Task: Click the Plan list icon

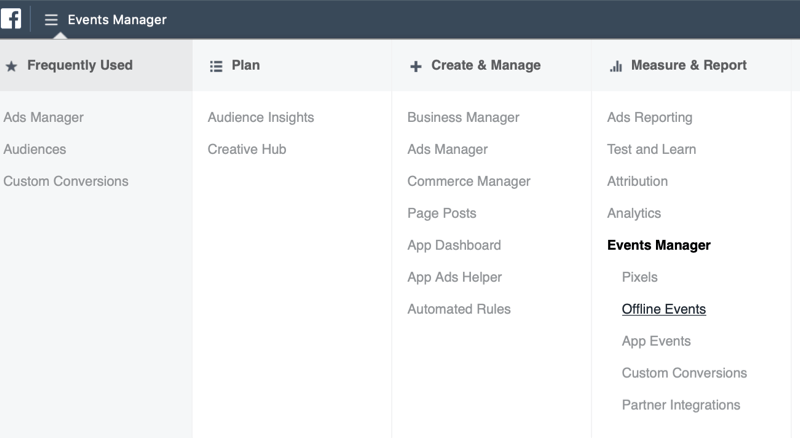Action: 215,66
